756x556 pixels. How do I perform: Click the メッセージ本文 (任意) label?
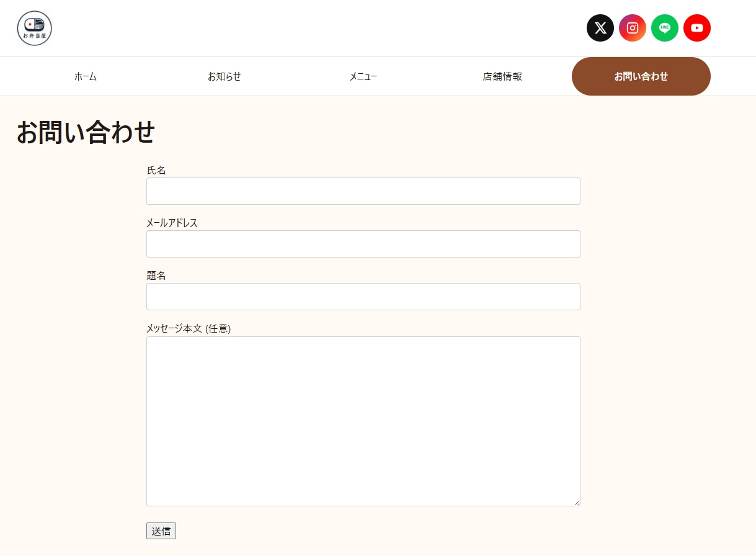189,328
